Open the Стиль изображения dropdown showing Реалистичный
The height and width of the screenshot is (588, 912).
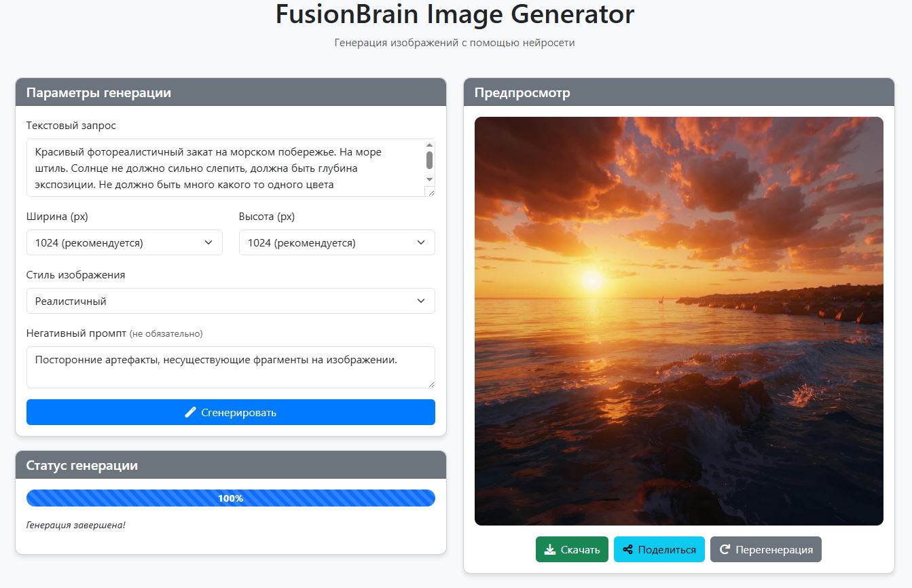coord(230,301)
